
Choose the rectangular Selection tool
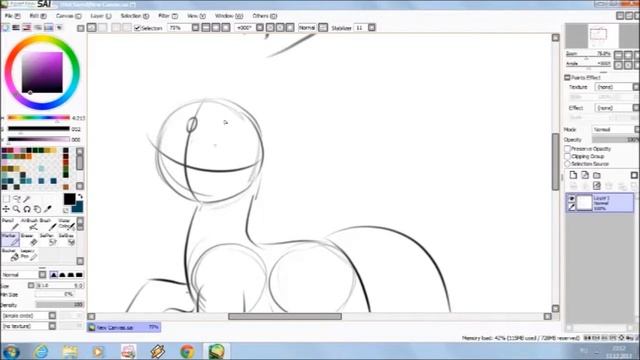point(6,199)
